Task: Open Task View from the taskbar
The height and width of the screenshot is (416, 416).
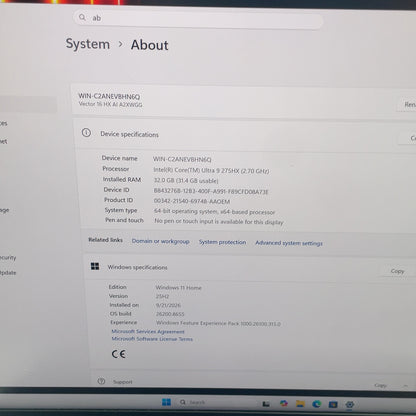Action: pos(266,404)
